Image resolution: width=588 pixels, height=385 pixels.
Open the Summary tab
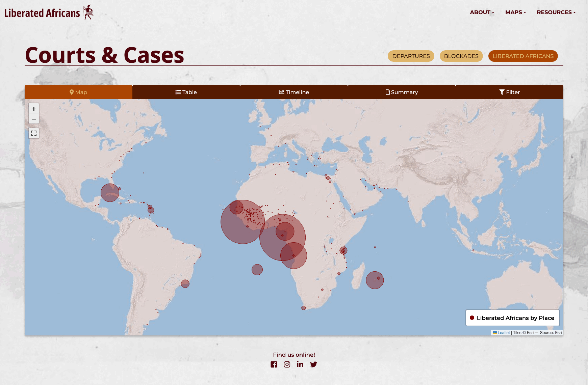click(x=402, y=92)
